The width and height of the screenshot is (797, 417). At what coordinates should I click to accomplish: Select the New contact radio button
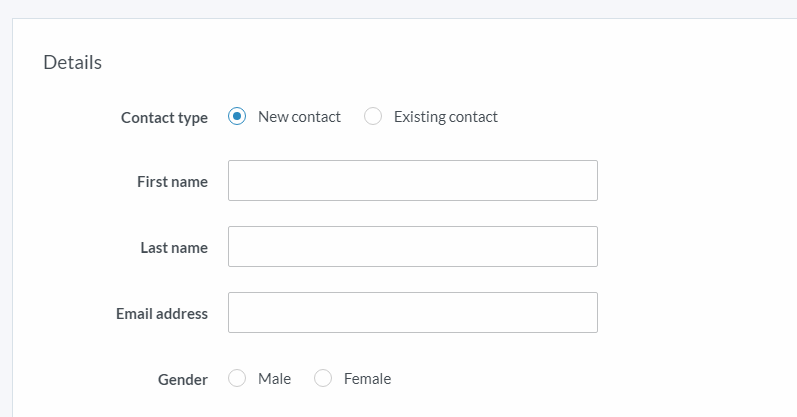click(x=237, y=117)
